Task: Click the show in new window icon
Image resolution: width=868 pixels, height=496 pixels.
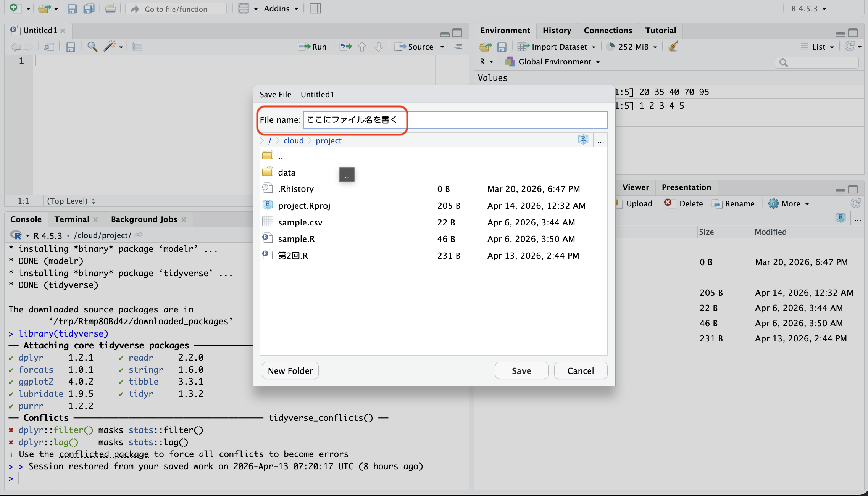Action: tap(49, 47)
